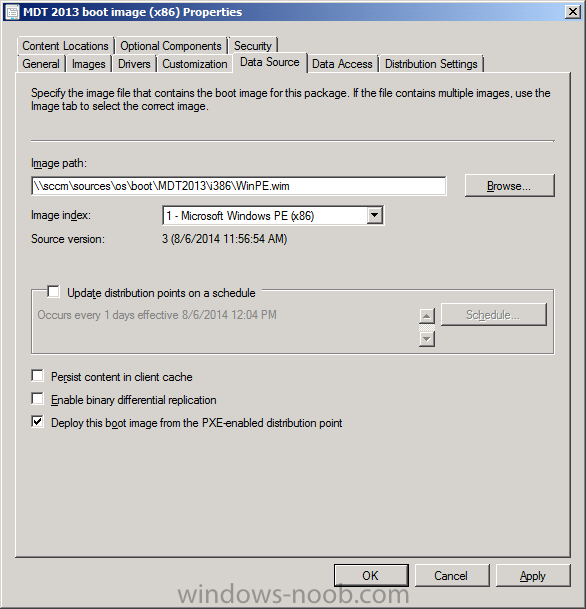Screen dimensions: 586x609
Task: Open the Content Locations tab
Action: click(x=65, y=46)
